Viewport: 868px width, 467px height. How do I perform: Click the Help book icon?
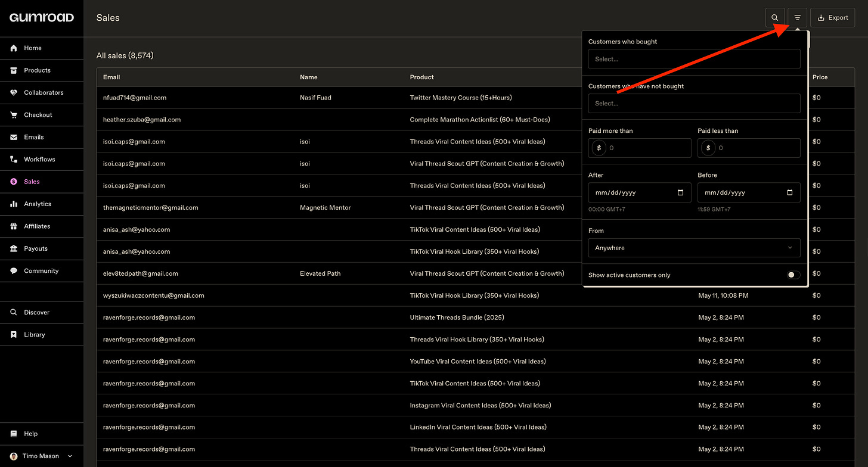[14, 434]
